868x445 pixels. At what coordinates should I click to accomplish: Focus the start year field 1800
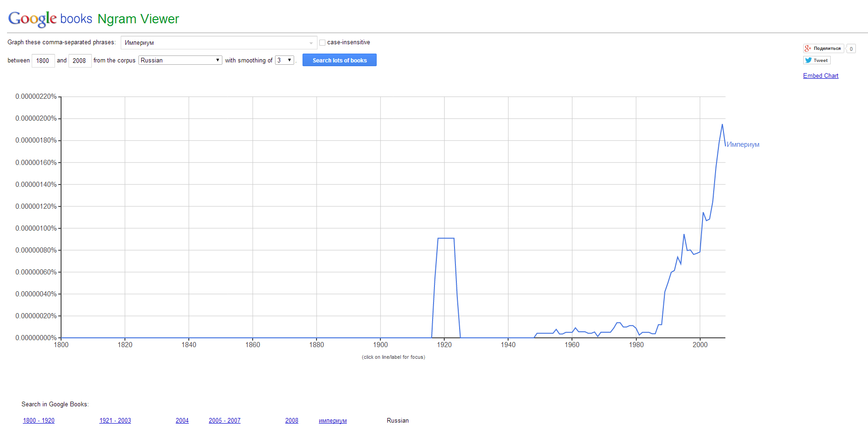43,61
